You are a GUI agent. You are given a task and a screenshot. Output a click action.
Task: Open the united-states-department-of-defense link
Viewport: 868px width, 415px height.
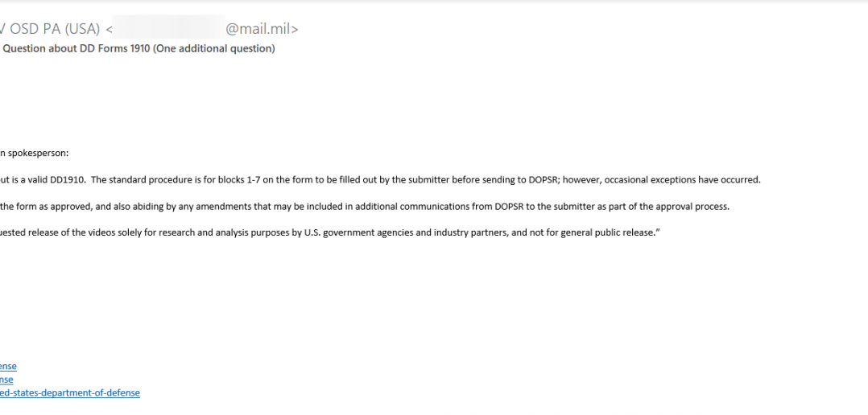pos(70,393)
